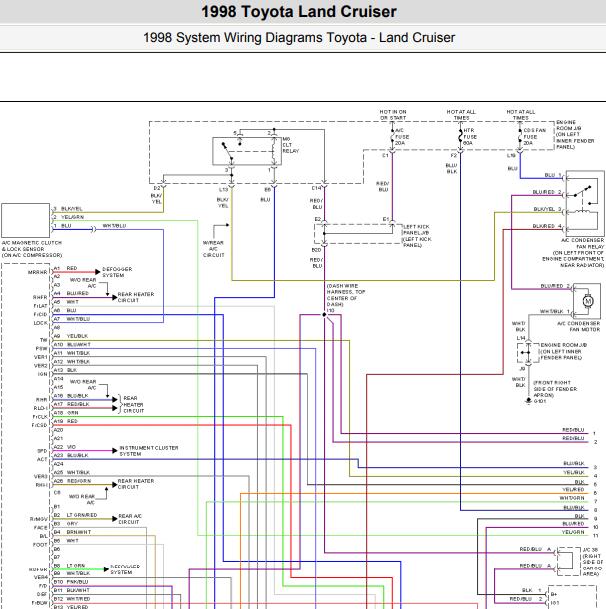Click "WHT/GRN" wire label at terminal 7
The height and width of the screenshot is (609, 606).
572,498
